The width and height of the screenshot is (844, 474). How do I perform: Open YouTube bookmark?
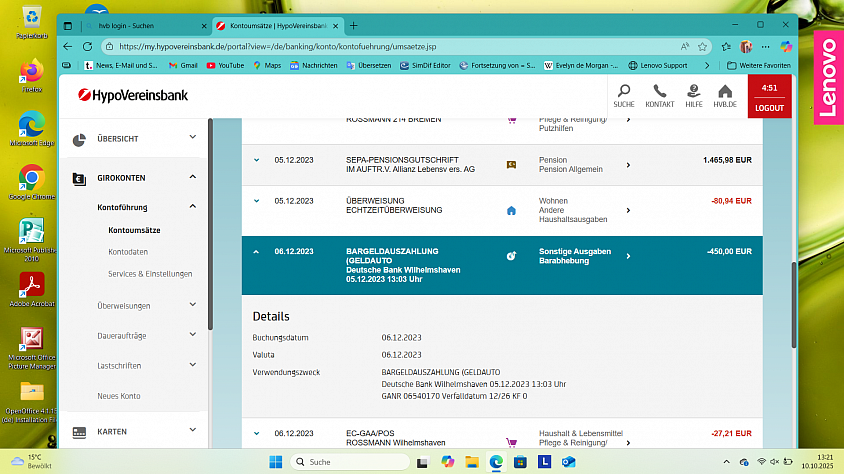pyautogui.click(x=225, y=66)
